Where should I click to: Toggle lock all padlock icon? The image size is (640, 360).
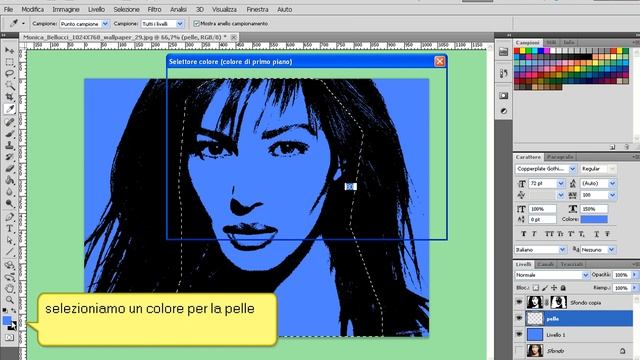(x=563, y=288)
